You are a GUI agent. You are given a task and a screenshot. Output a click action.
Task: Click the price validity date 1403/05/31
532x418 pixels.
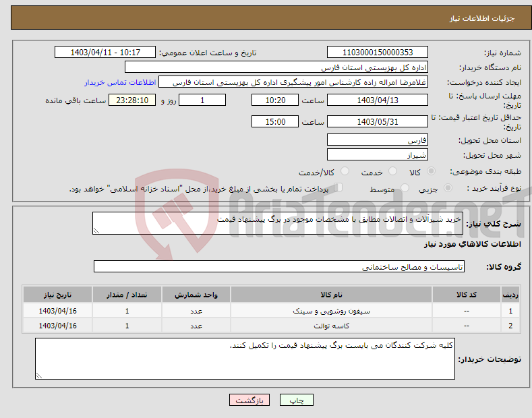coord(378,121)
